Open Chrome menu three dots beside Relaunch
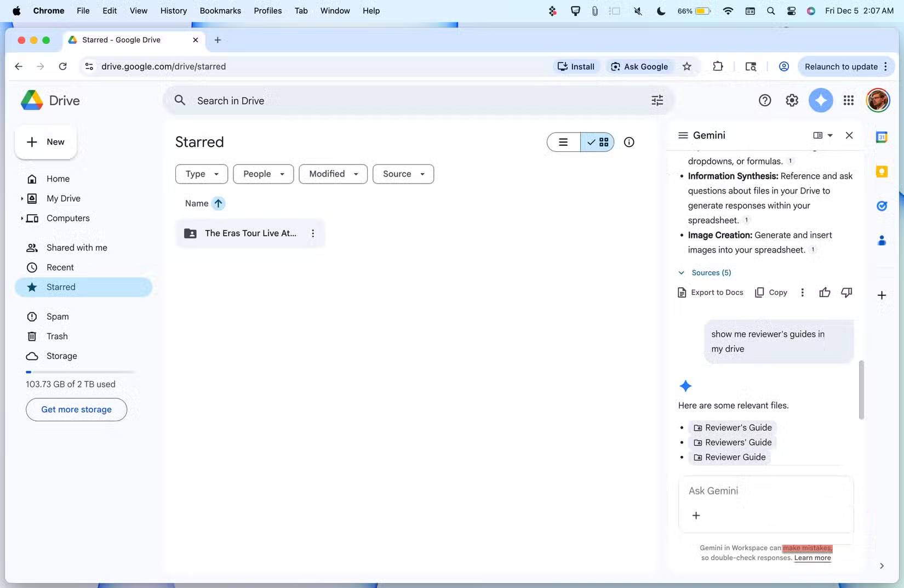904x588 pixels. [x=885, y=66]
